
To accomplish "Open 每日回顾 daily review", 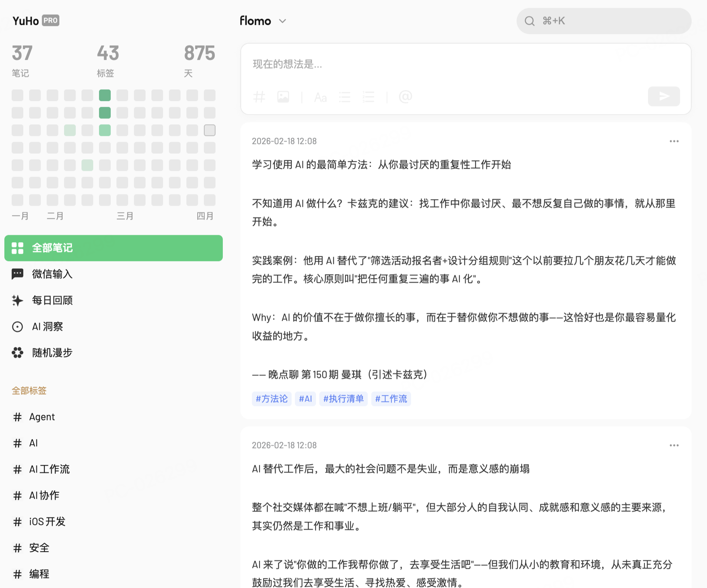I will (52, 300).
